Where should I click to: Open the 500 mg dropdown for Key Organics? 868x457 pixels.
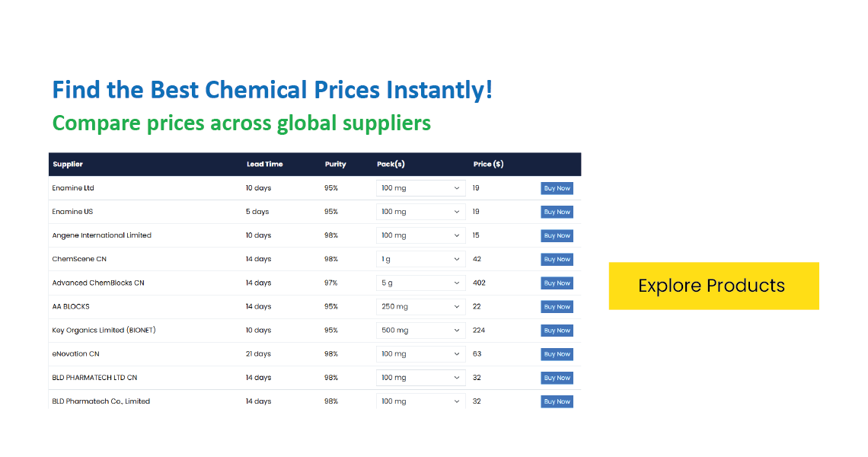coord(421,330)
